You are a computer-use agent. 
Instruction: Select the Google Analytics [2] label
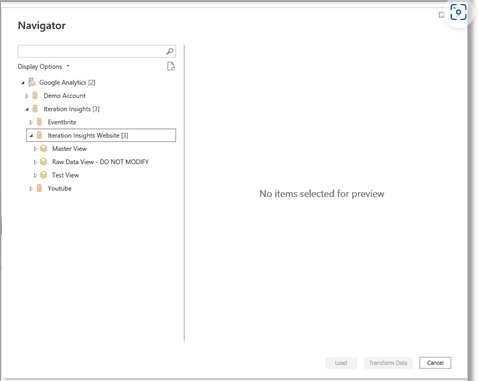pyautogui.click(x=67, y=82)
